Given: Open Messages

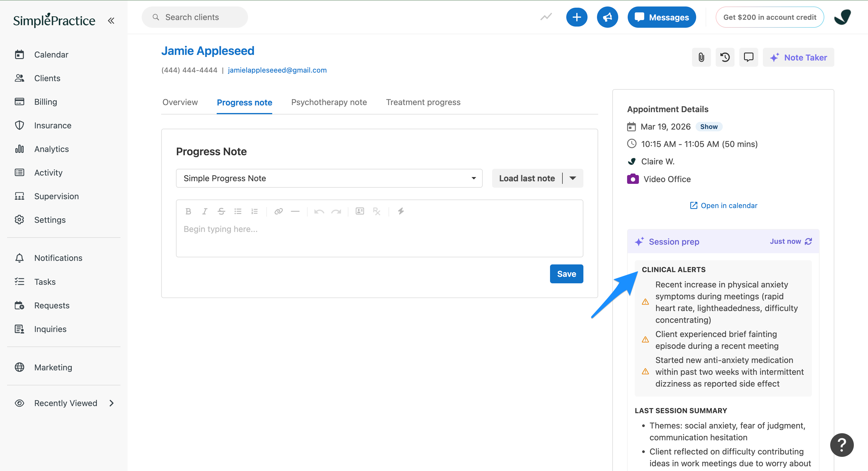Looking at the screenshot, I should [x=662, y=17].
